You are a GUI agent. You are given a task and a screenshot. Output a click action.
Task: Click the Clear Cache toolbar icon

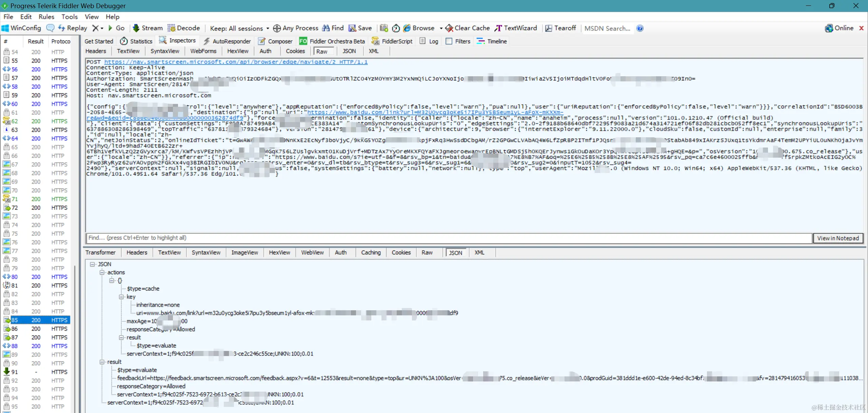(x=449, y=28)
